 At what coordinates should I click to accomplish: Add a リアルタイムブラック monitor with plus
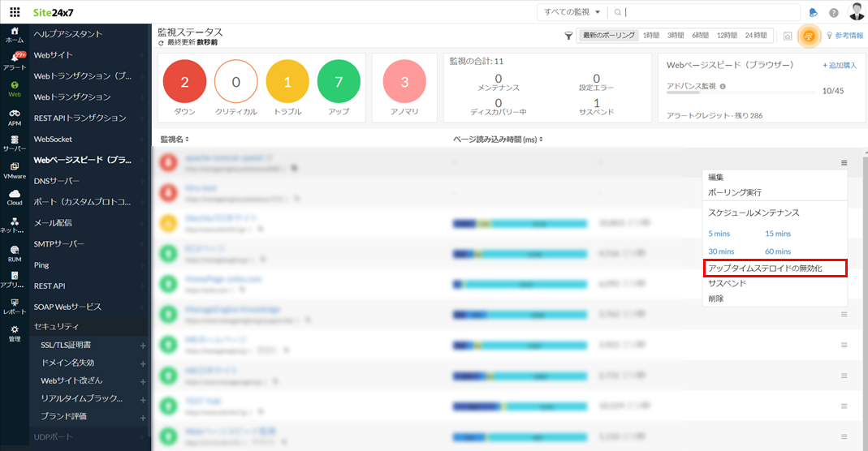click(x=143, y=400)
